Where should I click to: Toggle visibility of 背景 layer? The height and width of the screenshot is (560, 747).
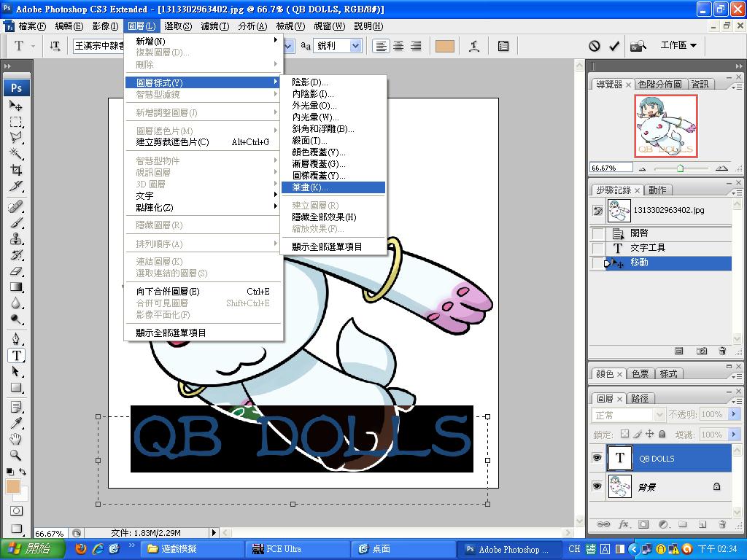pos(597,486)
